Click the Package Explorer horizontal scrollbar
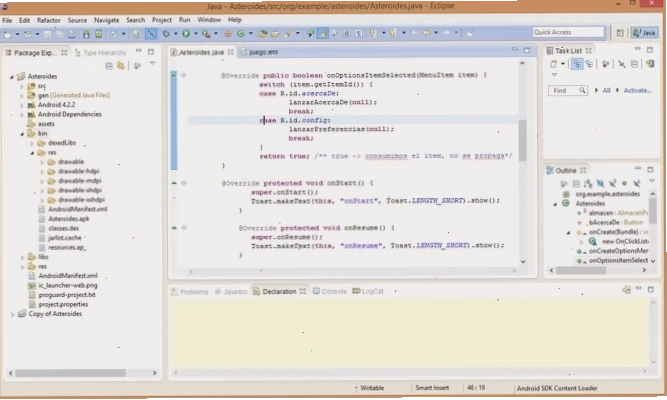 81,373
